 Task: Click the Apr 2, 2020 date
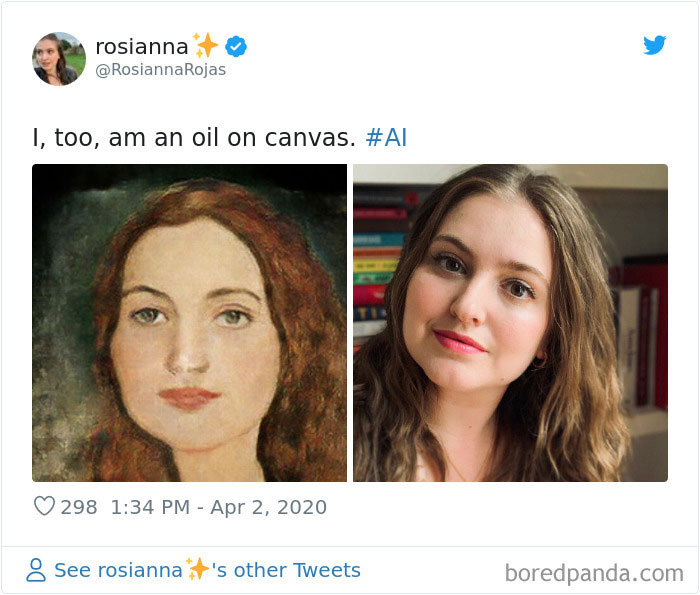point(268,507)
